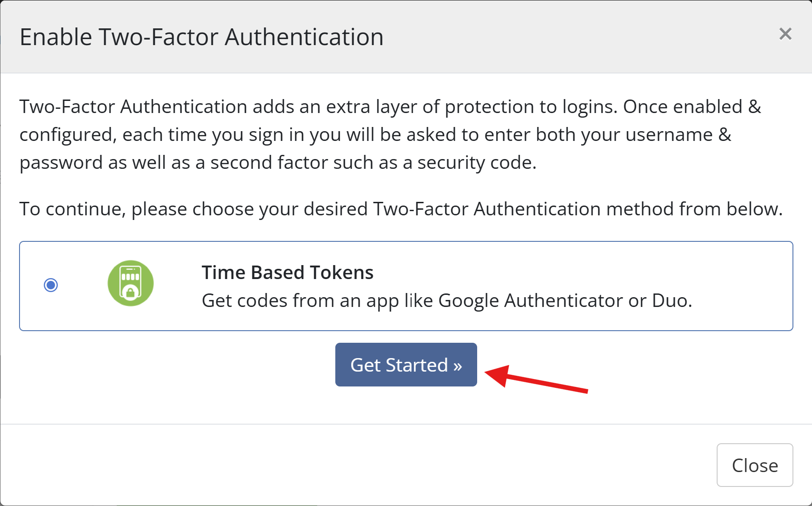812x506 pixels.
Task: Click the Enable Two-Factor Authentication title
Action: tap(201, 37)
